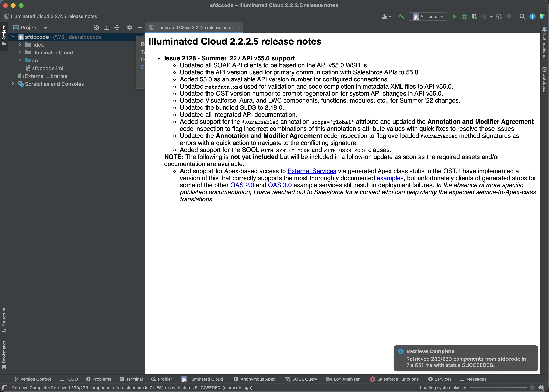
Task: Expand the src folder
Action: pyautogui.click(x=20, y=60)
